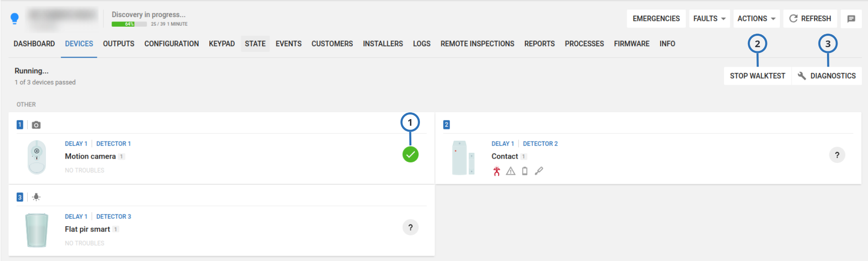868x261 pixels.
Task: Click the Refresh button
Action: 810,19
